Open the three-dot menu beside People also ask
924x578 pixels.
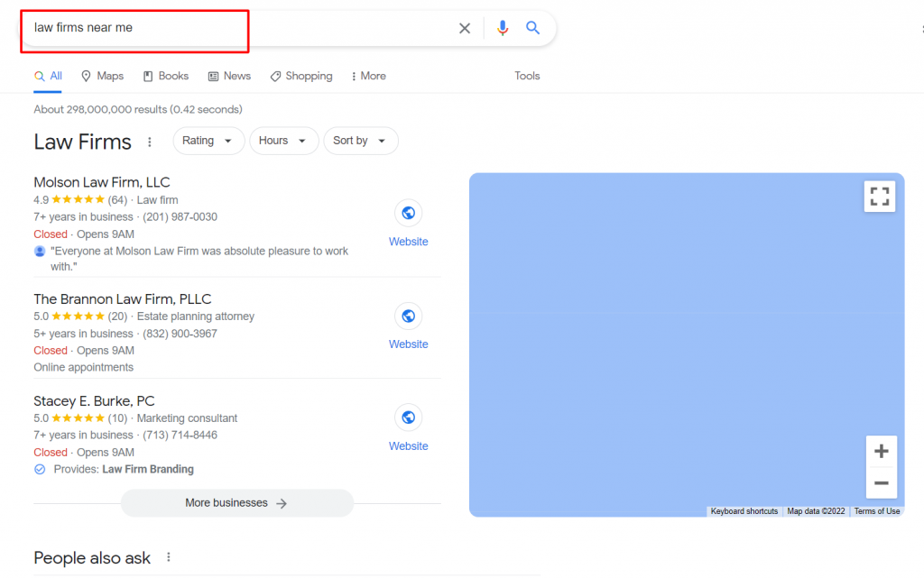[168, 557]
